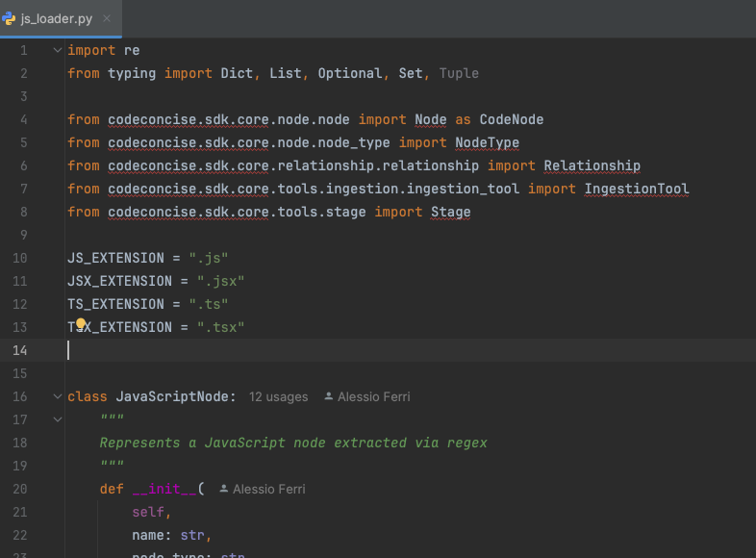This screenshot has width=756, height=558.
Task: Click line number 10 in the gutter
Action: [20, 258]
